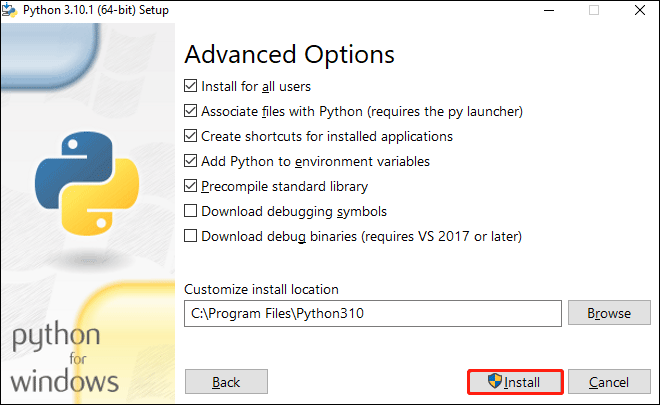
Task: Go Back to previous setup page
Action: 226,382
